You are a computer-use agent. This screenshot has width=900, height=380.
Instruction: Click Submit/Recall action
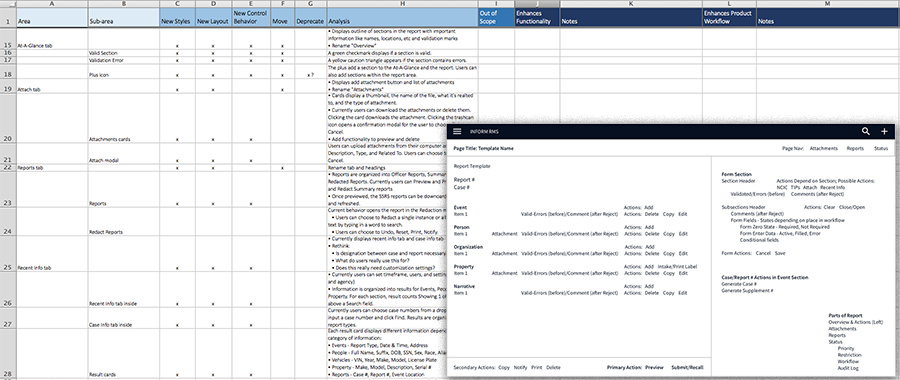coord(686,367)
